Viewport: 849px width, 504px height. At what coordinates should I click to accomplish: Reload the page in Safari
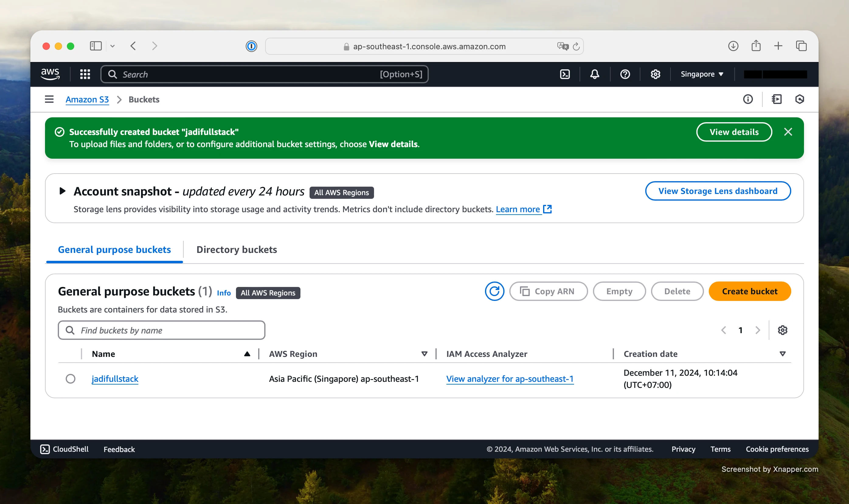576,46
